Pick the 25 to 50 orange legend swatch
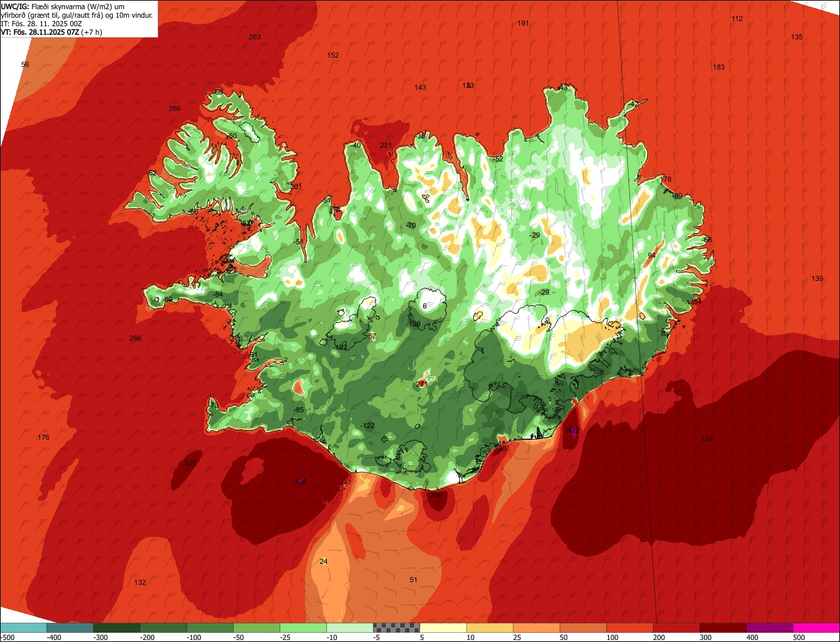This screenshot has height=642, width=840. point(536,628)
